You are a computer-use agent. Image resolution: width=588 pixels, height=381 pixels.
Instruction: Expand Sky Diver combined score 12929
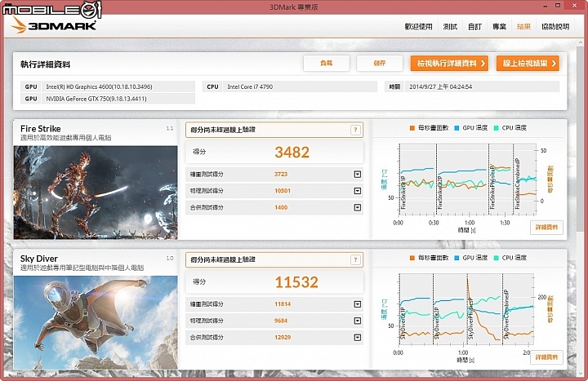point(358,338)
